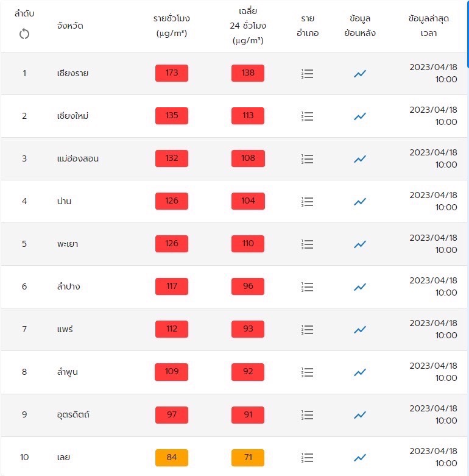Click the รายชั่วโมง column header
469x476 pixels.
coord(171,26)
